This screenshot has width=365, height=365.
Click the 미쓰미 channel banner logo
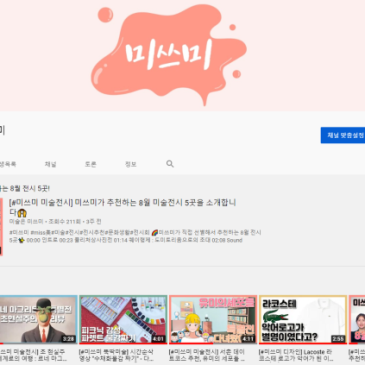(168, 55)
